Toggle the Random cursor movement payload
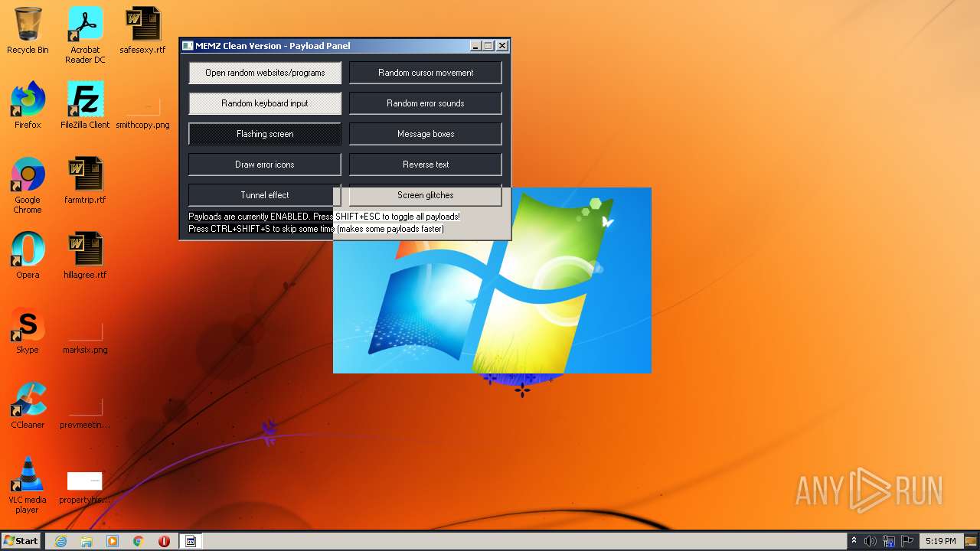 tap(426, 73)
